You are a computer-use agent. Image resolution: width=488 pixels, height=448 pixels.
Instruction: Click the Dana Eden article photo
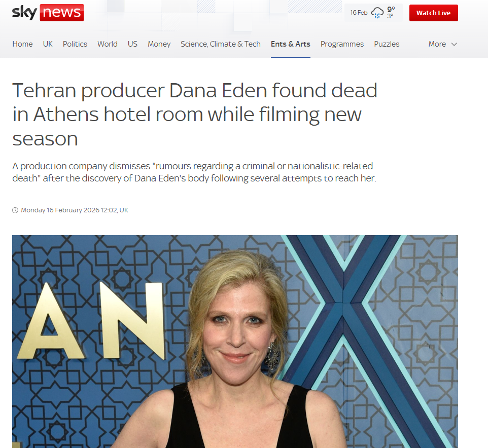click(235, 342)
